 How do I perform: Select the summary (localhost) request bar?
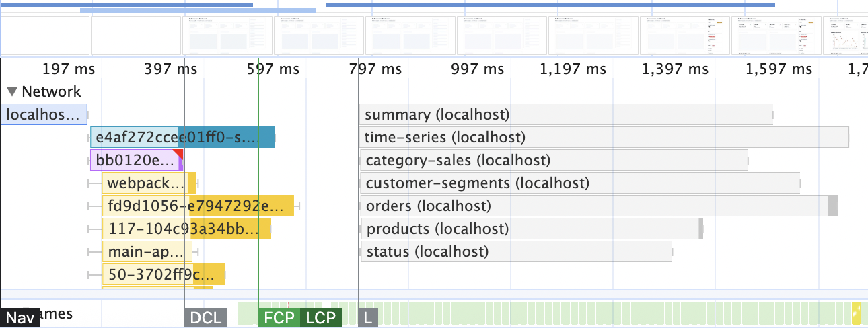click(565, 115)
